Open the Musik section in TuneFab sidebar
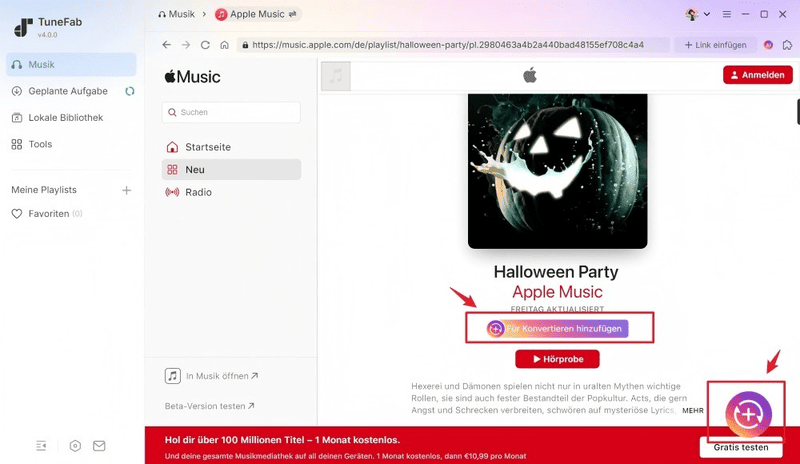 pyautogui.click(x=71, y=65)
